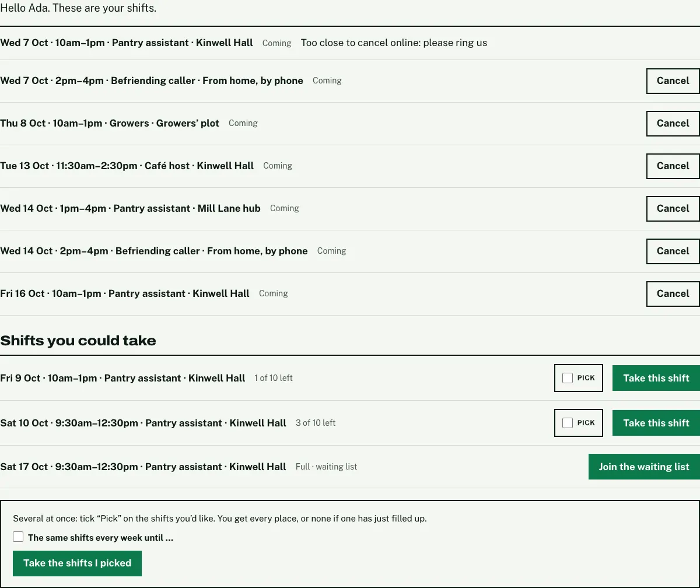Click 'Hello Ada. These are your shifts.' text
This screenshot has width=700, height=588.
(78, 8)
